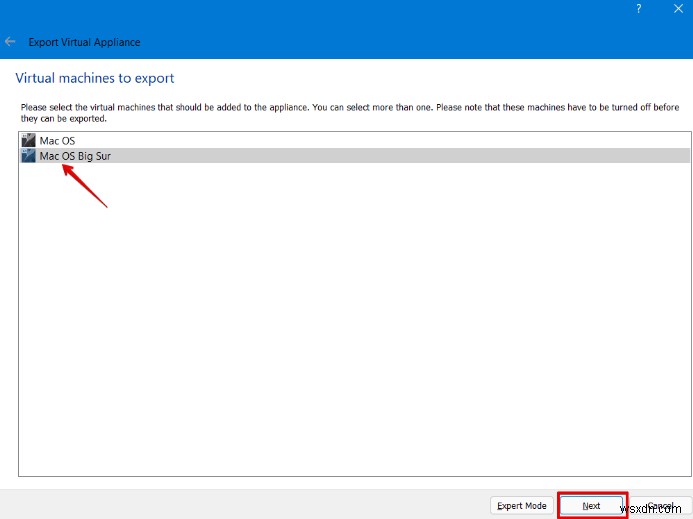Proceed with the Next button
Screen dimensions: 693x519
[x=591, y=505]
